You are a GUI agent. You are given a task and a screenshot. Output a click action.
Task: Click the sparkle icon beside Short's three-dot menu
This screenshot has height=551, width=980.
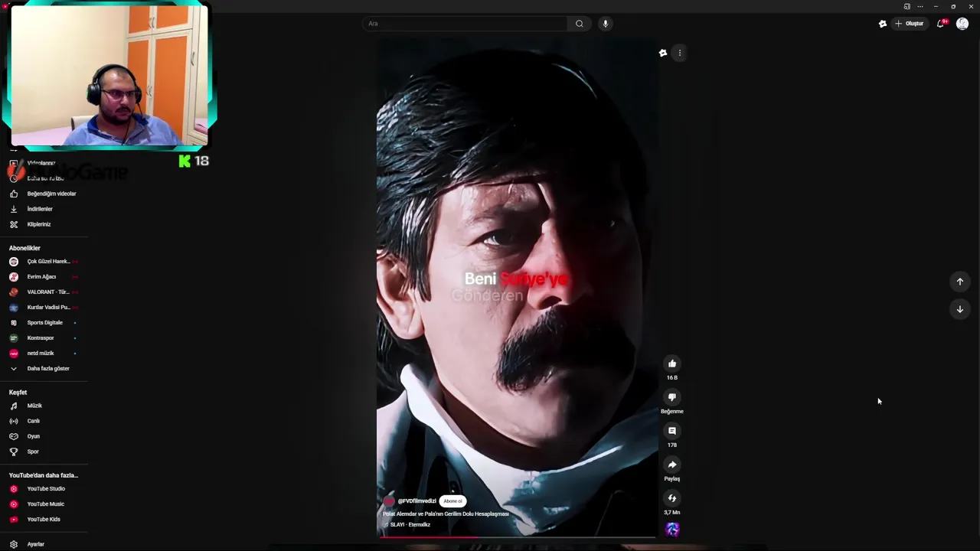[663, 53]
